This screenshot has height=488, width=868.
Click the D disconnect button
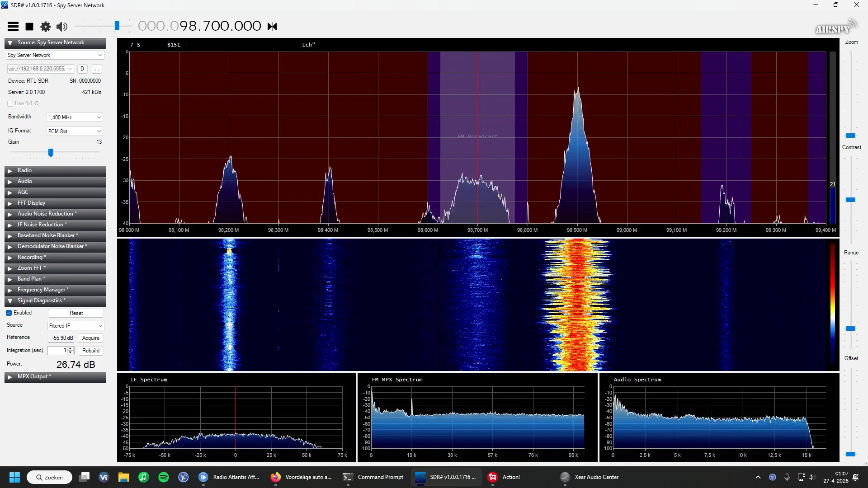82,69
